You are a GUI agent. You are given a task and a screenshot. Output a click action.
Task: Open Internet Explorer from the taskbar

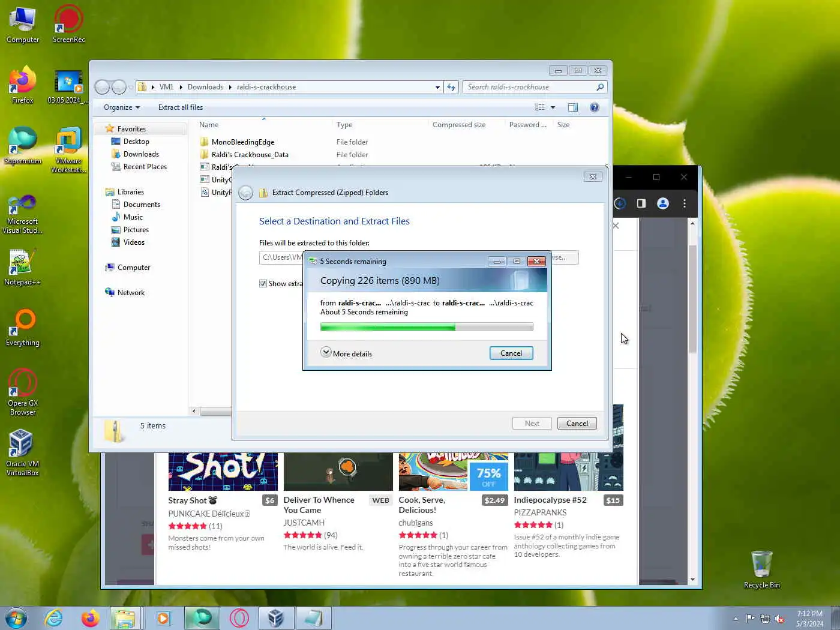tap(54, 618)
